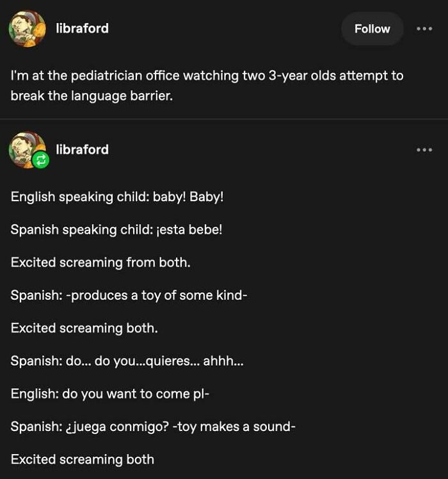Click the "do... do you...quieres... ahhh..." line
448x479 pixels.
click(x=154, y=361)
